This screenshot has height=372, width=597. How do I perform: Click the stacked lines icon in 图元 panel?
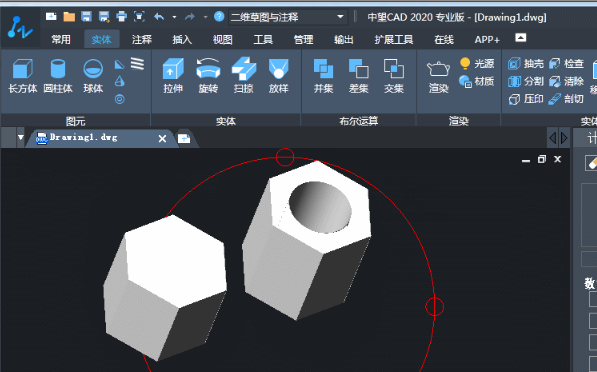point(137,64)
